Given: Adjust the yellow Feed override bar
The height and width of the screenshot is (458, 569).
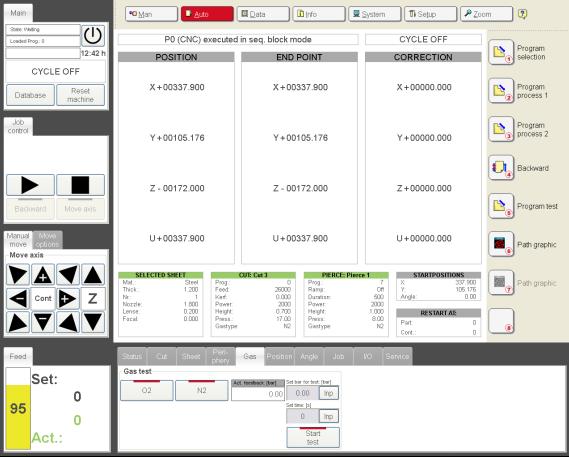Looking at the screenshot, I should coord(18,409).
